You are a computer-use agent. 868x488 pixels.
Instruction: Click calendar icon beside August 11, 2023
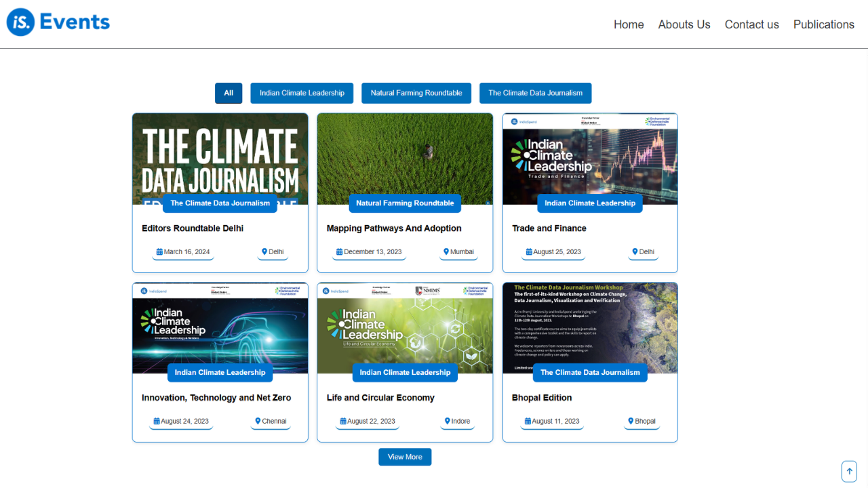pos(528,422)
